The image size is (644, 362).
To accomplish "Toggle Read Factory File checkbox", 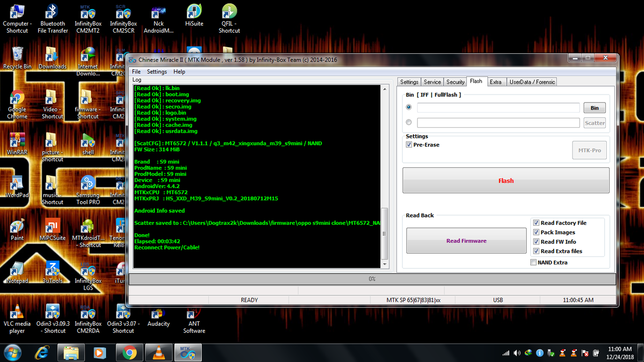I will click(559, 223).
